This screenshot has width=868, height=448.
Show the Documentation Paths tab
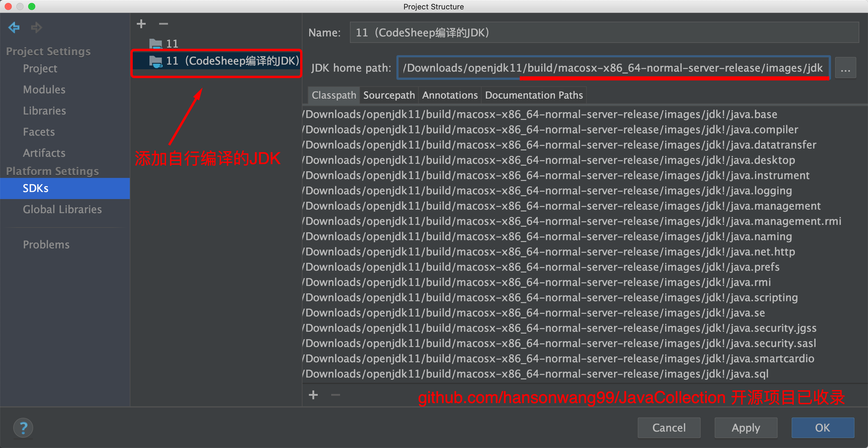click(534, 95)
